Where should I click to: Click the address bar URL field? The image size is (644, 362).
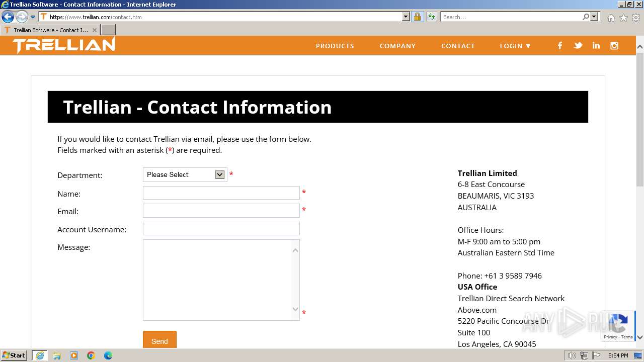221,17
